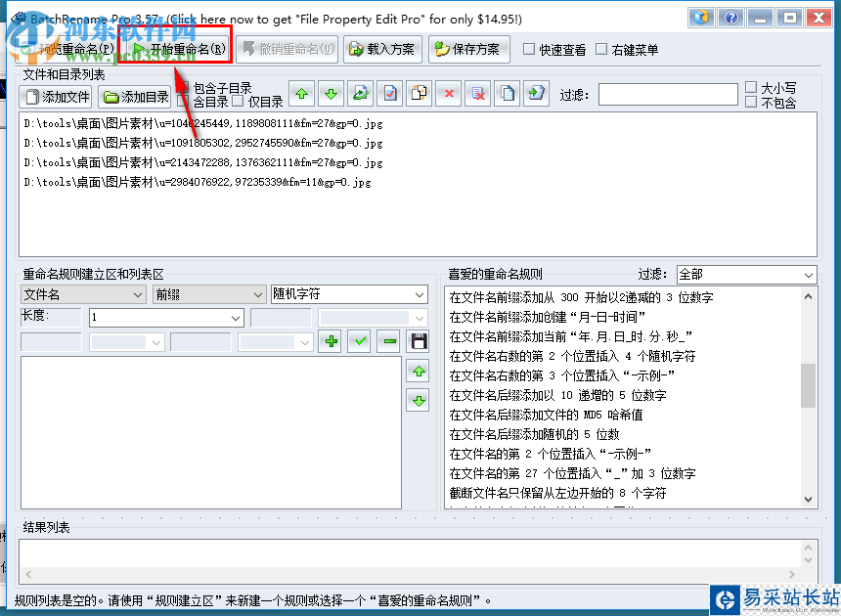Viewport: 841px width, 616px height.
Task: Click results list horizontal scroll-left arrow
Action: [x=28, y=574]
